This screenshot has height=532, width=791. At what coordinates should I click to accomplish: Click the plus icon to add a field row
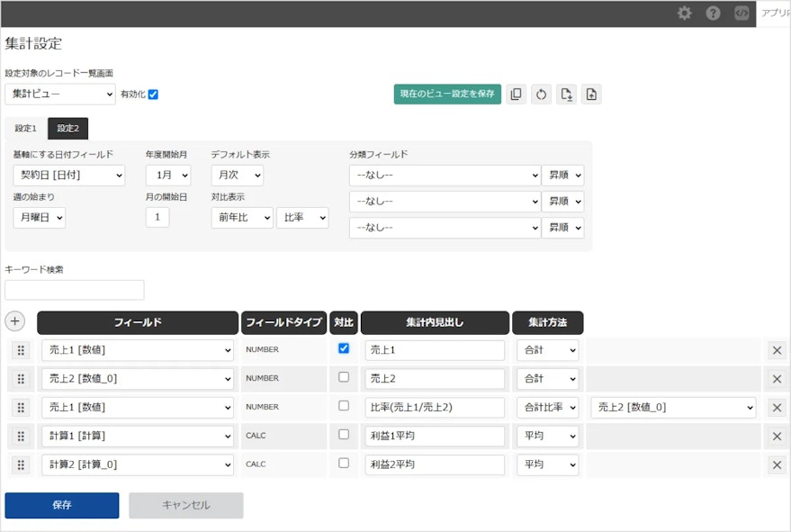tap(15, 321)
